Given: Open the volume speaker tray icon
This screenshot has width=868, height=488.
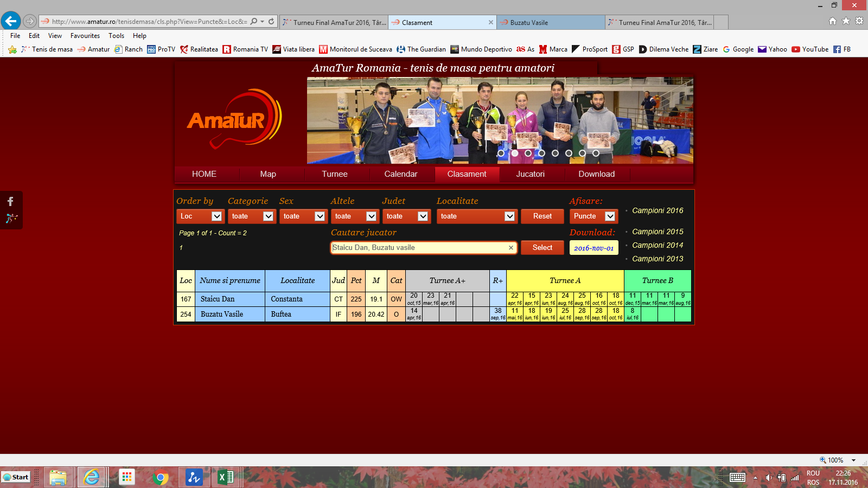Looking at the screenshot, I should pos(768,478).
